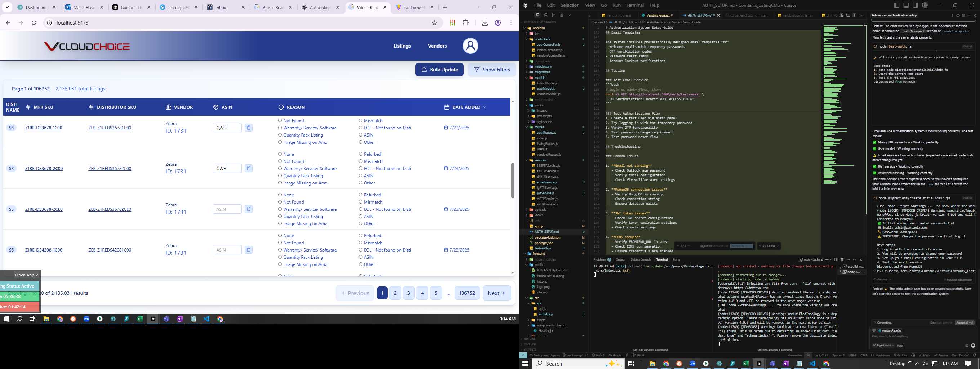980x369 pixels.
Task: Select Not Found reason for Z1RE-DS3678-1C00
Action: [x=280, y=121]
